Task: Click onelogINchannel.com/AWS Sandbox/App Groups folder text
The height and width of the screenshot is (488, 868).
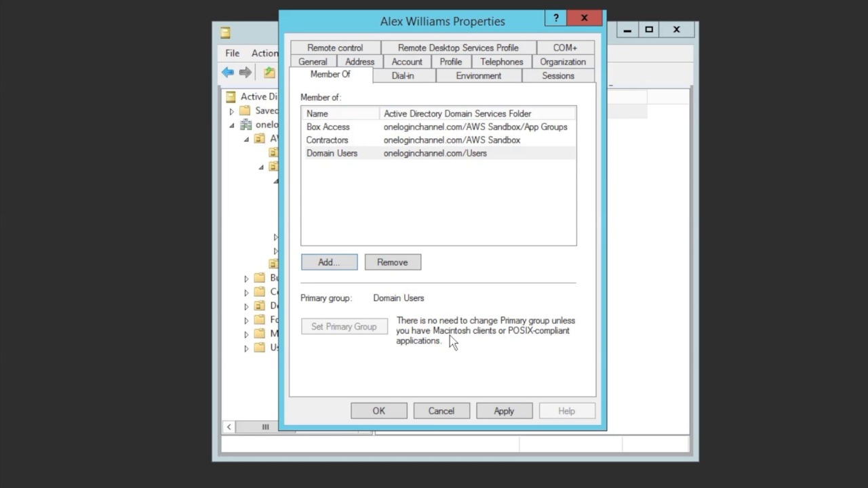Action: click(x=475, y=127)
